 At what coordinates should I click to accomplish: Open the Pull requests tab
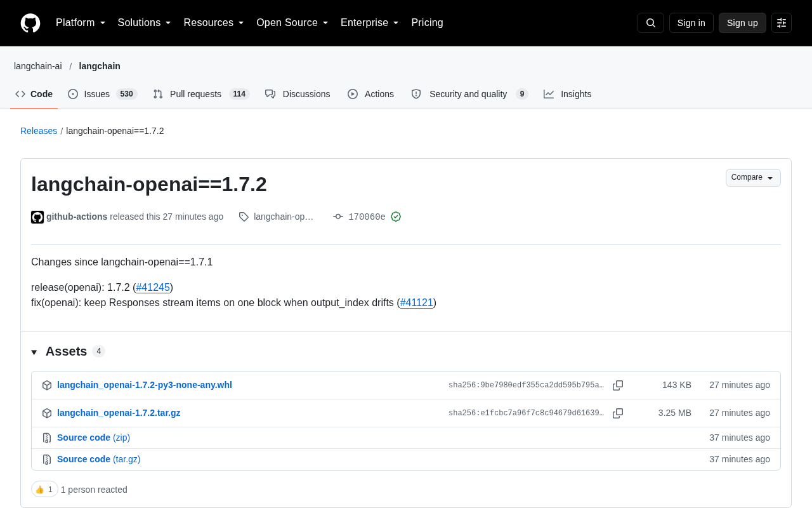tap(201, 94)
